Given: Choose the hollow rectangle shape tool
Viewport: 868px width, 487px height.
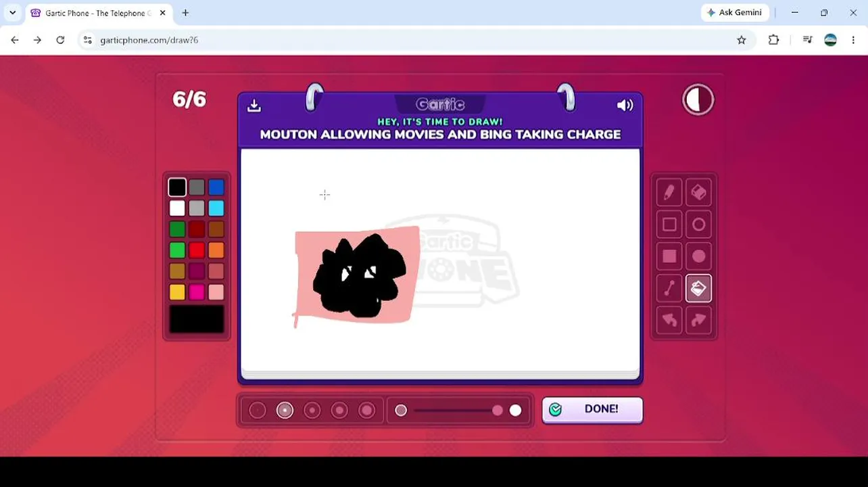Looking at the screenshot, I should 669,225.
